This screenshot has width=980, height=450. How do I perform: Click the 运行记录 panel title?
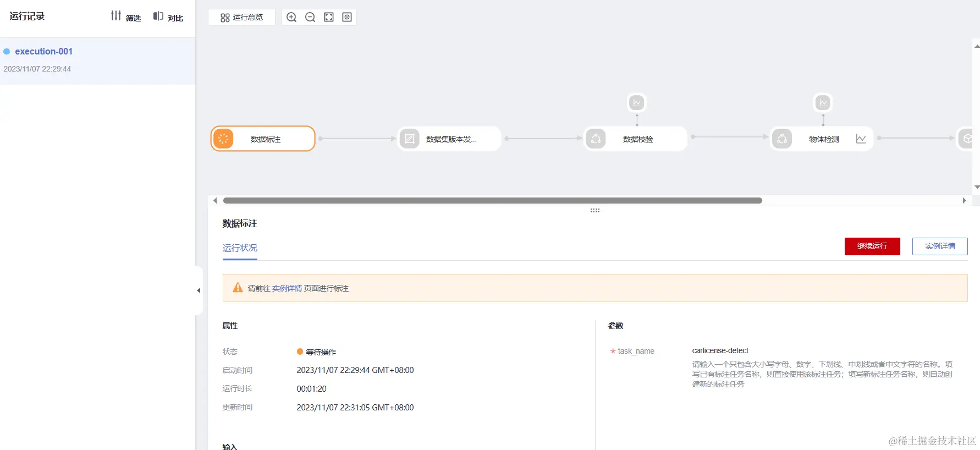click(x=27, y=17)
